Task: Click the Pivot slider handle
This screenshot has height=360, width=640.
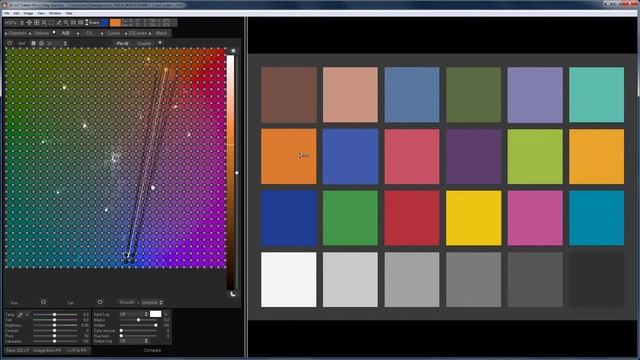Action: [x=54, y=336]
